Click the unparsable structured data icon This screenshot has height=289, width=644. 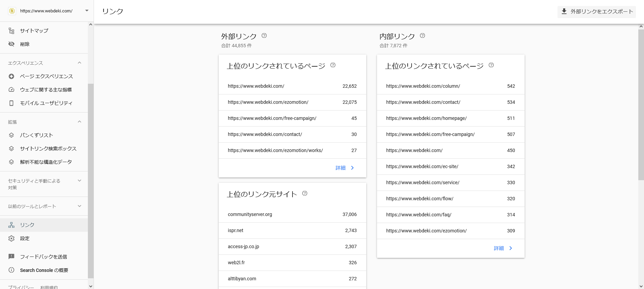pos(11,162)
